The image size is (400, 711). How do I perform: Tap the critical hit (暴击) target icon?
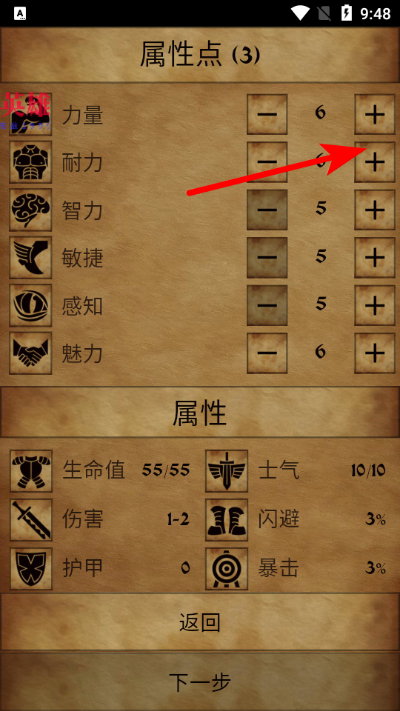click(227, 569)
